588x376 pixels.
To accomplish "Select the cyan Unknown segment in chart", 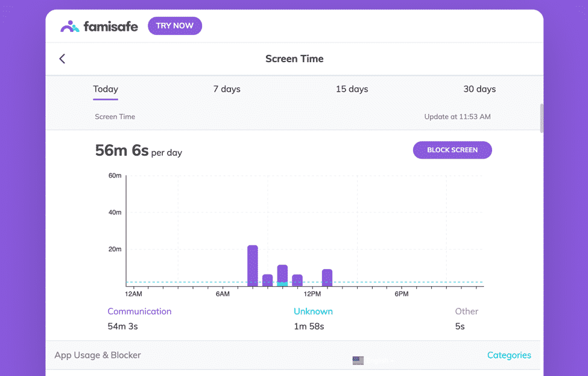I will coord(282,284).
